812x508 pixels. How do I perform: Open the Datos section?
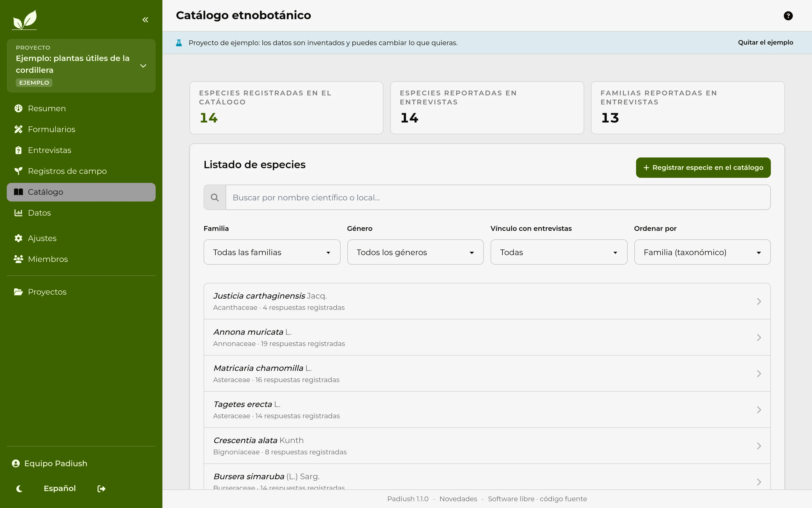81,213
